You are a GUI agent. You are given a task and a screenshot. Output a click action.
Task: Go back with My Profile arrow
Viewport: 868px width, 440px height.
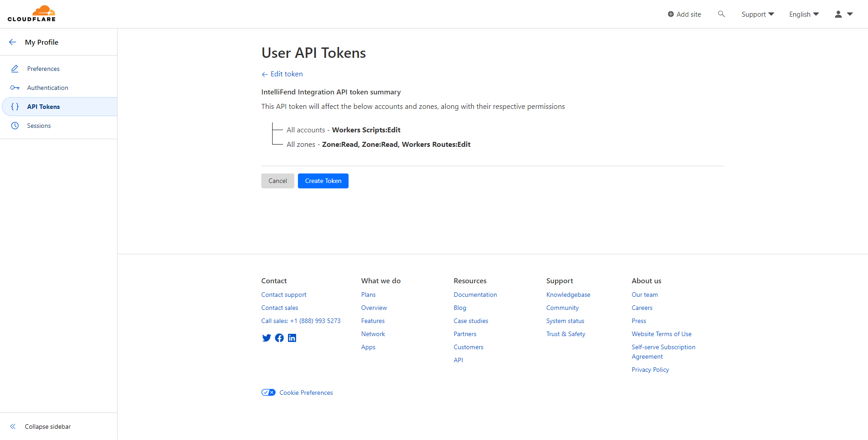(13, 42)
